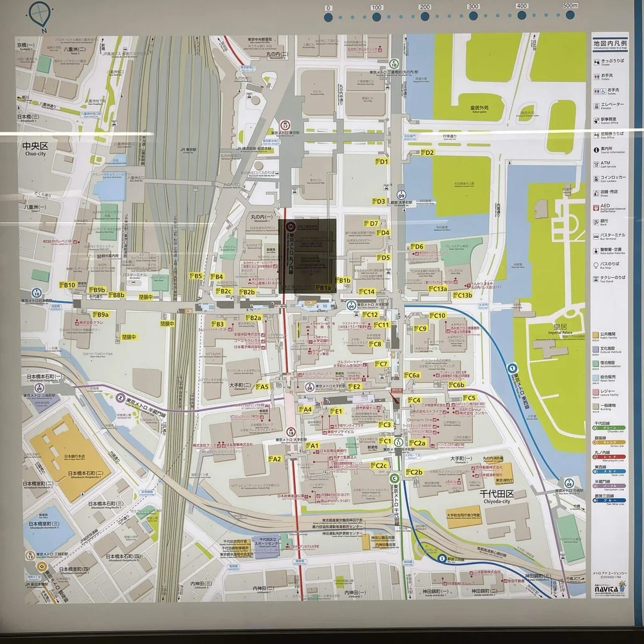The width and height of the screenshot is (644, 644).
Task: Select the Station Office legend icon
Action: [597, 121]
